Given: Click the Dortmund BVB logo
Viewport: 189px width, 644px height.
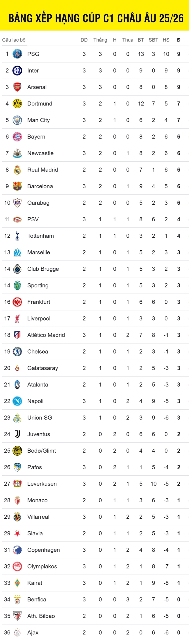Looking at the screenshot, I should click(x=17, y=103).
